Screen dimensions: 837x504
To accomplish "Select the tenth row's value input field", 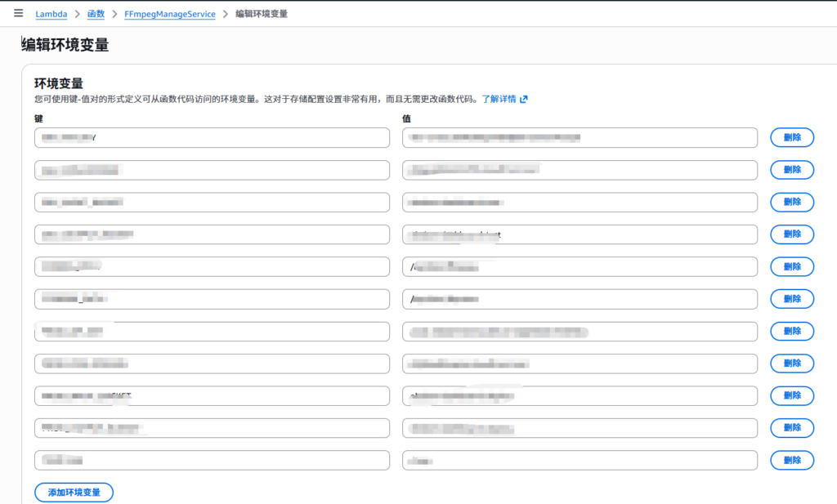I will 580,428.
